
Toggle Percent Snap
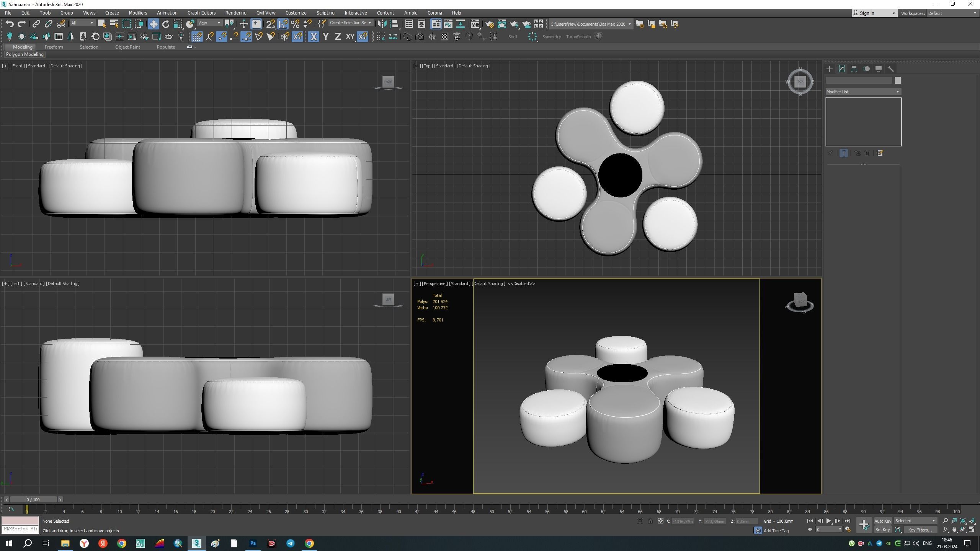point(295,24)
